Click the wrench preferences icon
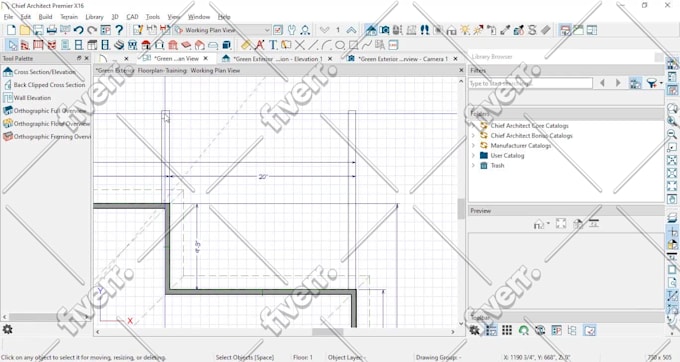This screenshot has height=362, width=680. pyautogui.click(x=292, y=30)
